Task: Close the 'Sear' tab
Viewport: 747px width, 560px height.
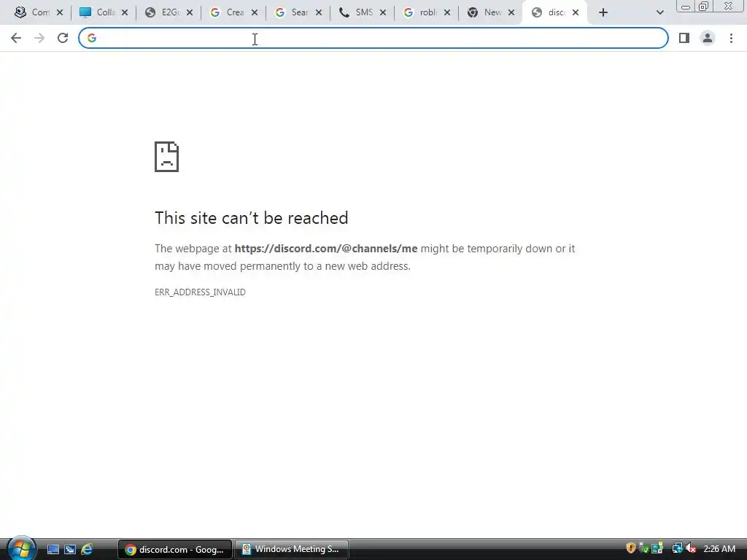Action: pos(319,12)
